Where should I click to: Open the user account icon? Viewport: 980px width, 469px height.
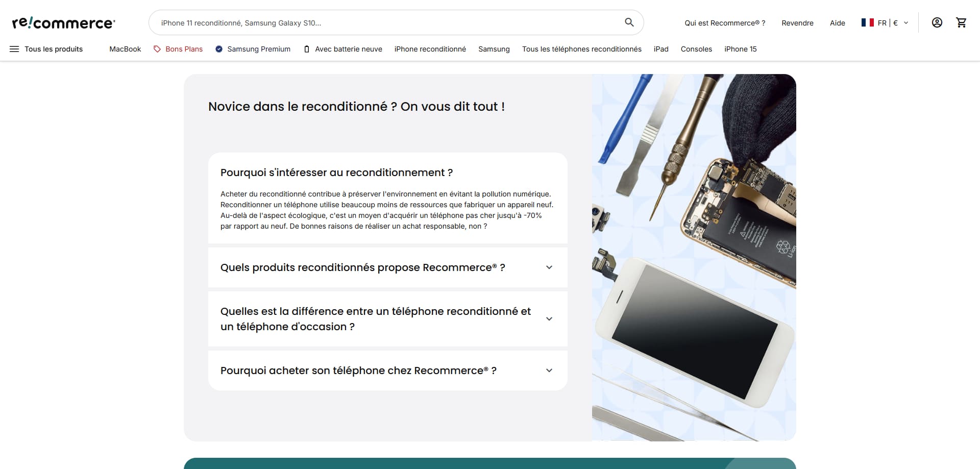click(937, 22)
